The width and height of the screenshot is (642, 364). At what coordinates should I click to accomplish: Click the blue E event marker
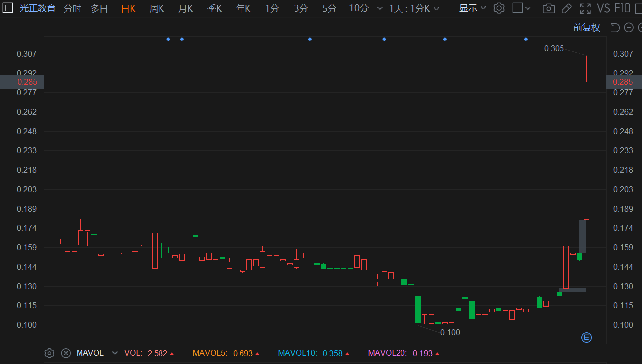[586, 338]
